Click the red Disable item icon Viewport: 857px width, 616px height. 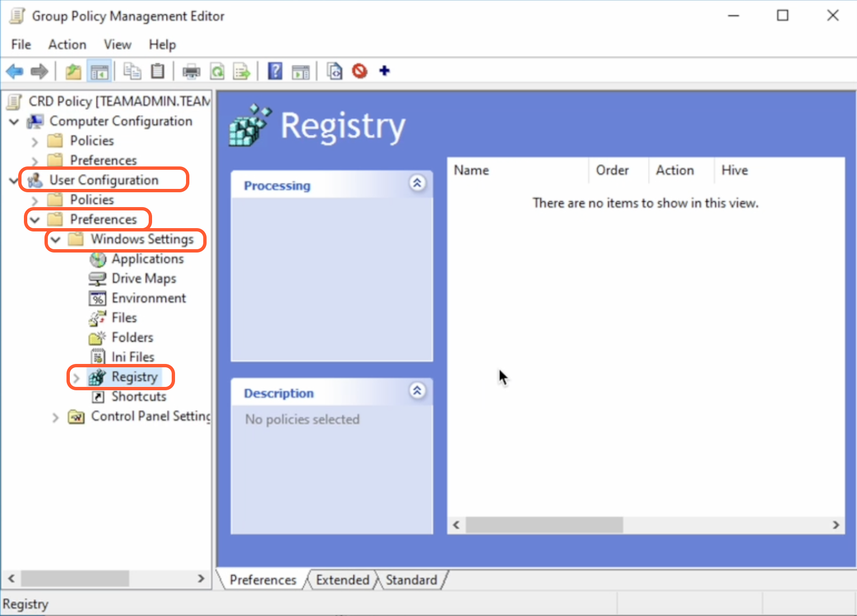click(360, 72)
